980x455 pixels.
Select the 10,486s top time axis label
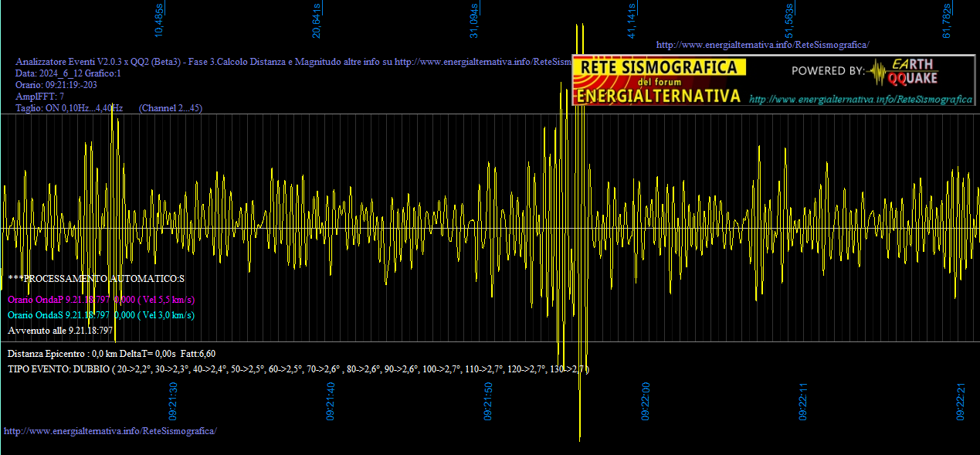[159, 21]
